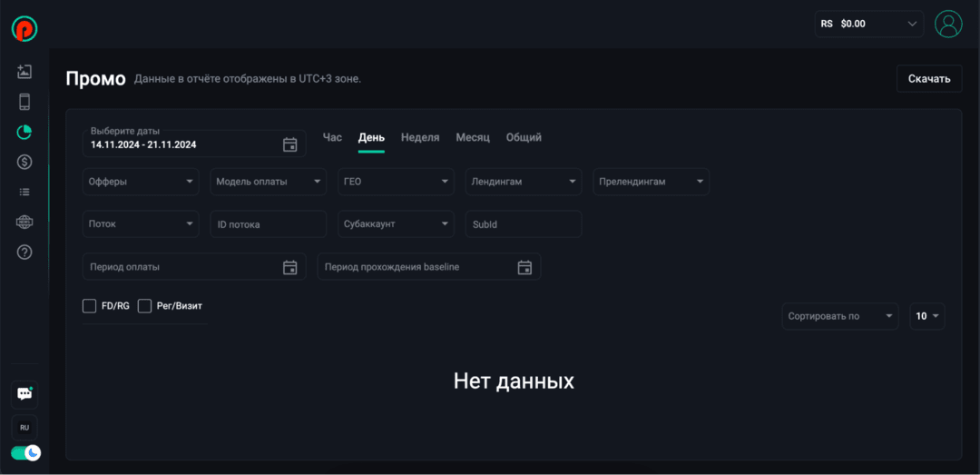Open the help question mark icon

point(24,252)
